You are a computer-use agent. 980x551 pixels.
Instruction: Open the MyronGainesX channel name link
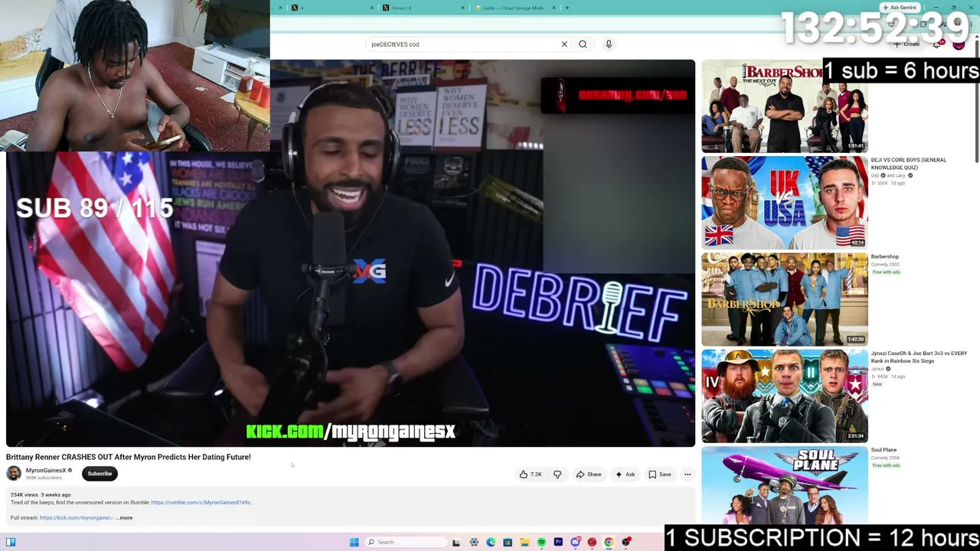click(x=46, y=471)
